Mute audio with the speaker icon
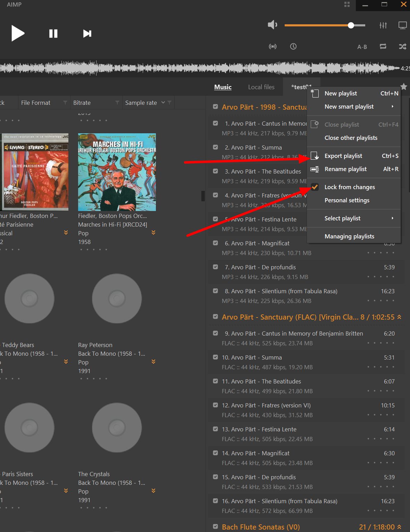 (x=272, y=25)
